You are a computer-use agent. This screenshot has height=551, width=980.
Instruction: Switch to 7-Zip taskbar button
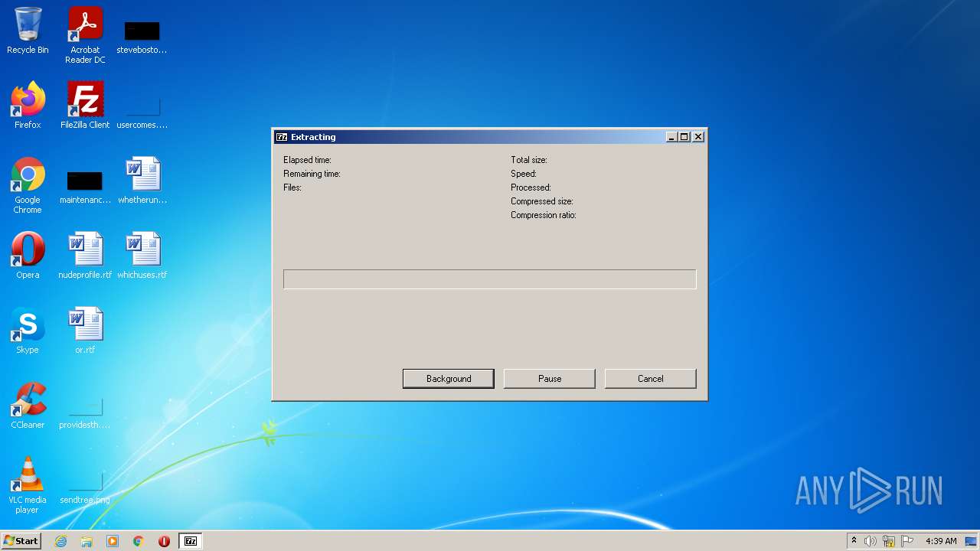click(x=191, y=541)
